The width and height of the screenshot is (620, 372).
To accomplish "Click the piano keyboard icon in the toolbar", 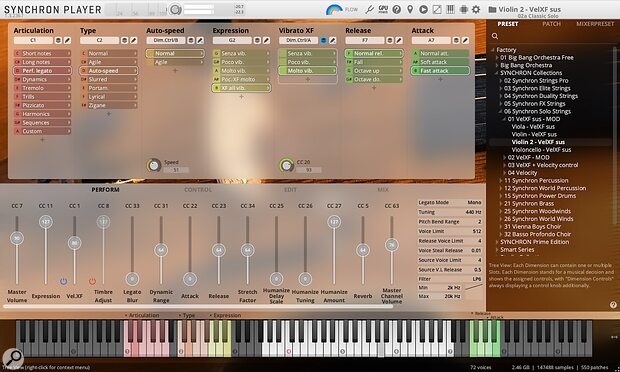I will pos(450,9).
